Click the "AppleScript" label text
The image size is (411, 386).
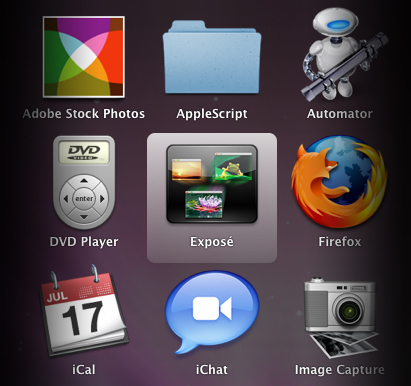click(212, 114)
